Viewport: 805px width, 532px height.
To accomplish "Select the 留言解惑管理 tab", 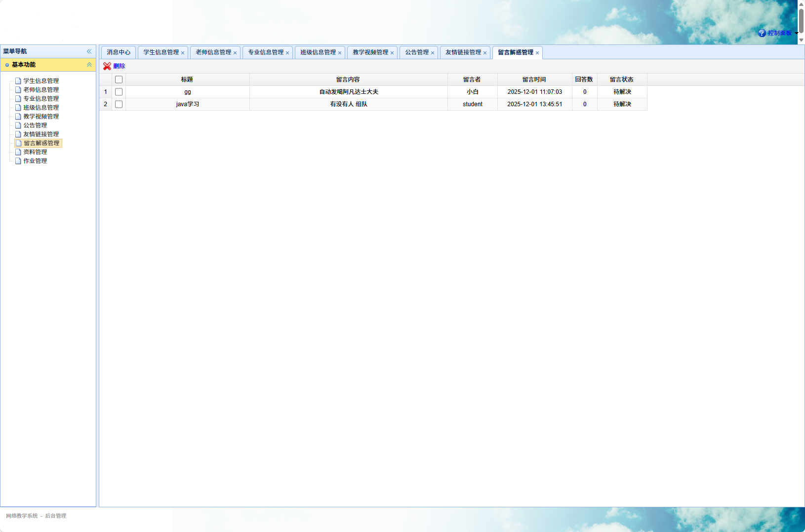I will [x=516, y=52].
